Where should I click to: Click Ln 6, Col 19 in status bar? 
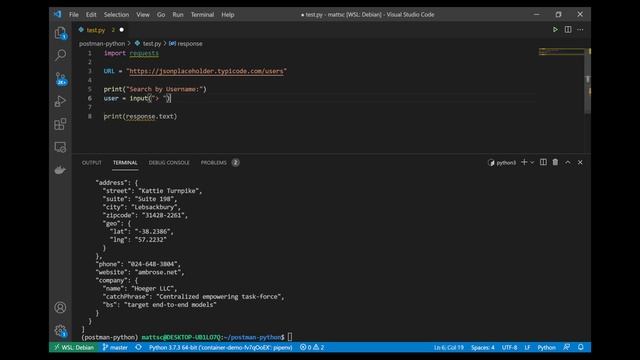click(449, 347)
